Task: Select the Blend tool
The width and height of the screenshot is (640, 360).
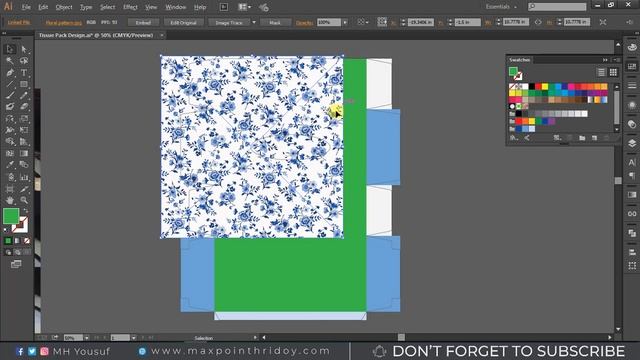Action: click(24, 165)
